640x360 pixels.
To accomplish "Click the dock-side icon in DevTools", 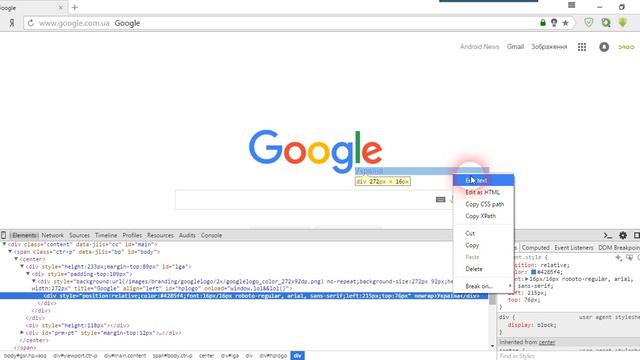I will tap(636, 235).
